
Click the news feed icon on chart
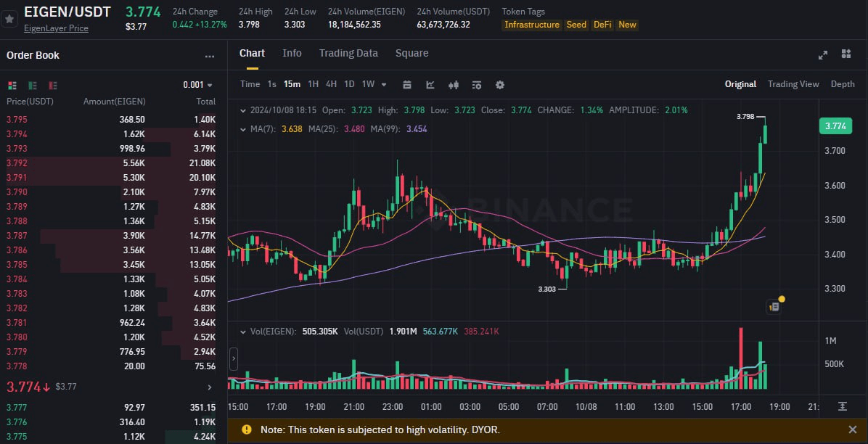[774, 306]
